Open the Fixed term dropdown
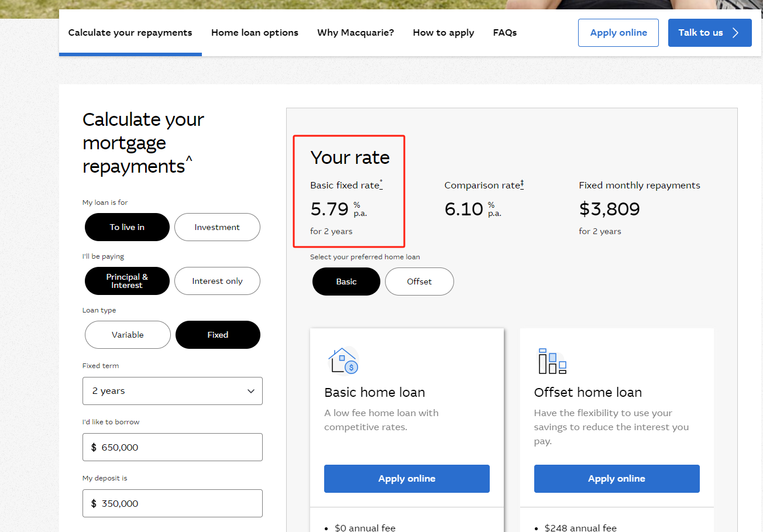763x532 pixels. pos(173,391)
